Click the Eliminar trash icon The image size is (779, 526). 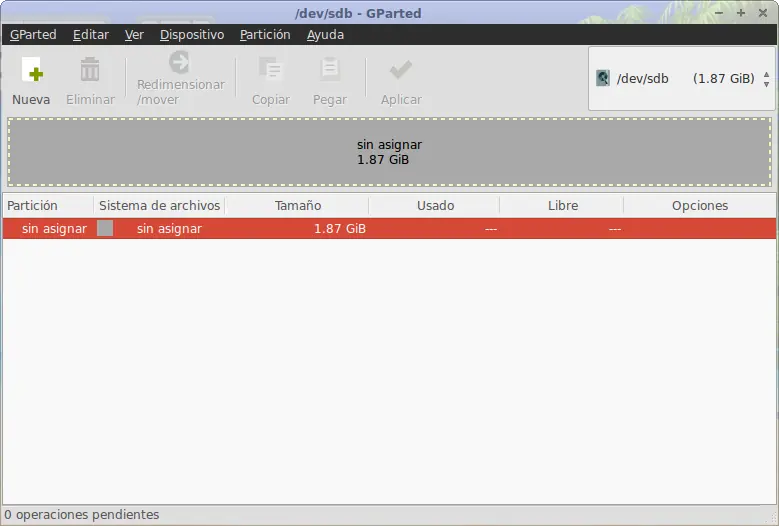[90, 69]
